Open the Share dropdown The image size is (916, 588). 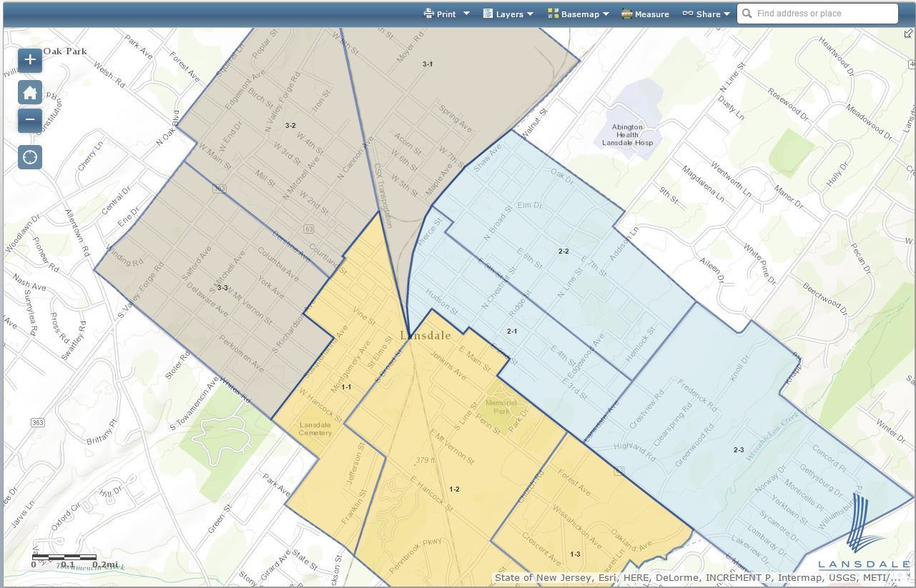click(727, 13)
